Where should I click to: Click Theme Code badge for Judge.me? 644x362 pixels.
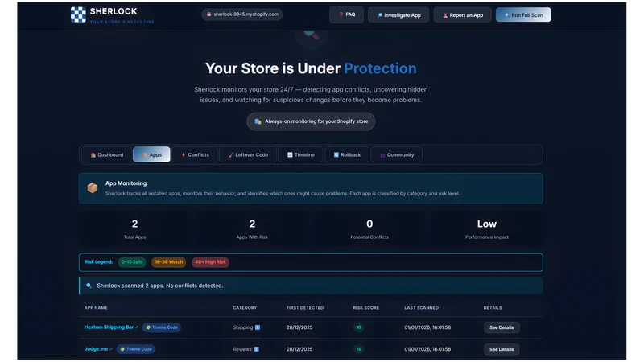pos(135,349)
